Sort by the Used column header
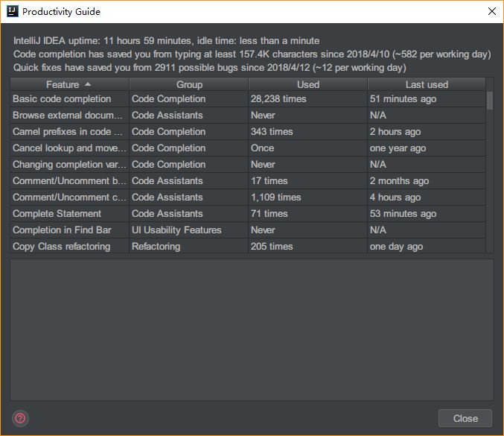 308,84
